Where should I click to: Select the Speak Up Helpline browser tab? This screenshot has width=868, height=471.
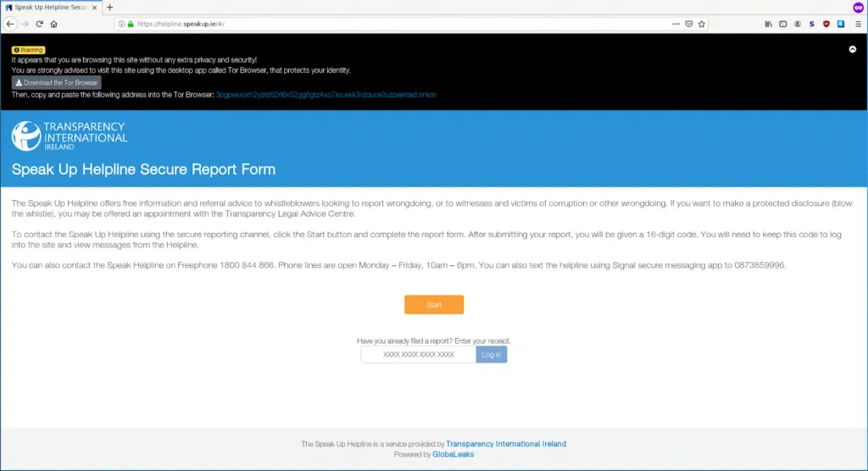click(51, 8)
